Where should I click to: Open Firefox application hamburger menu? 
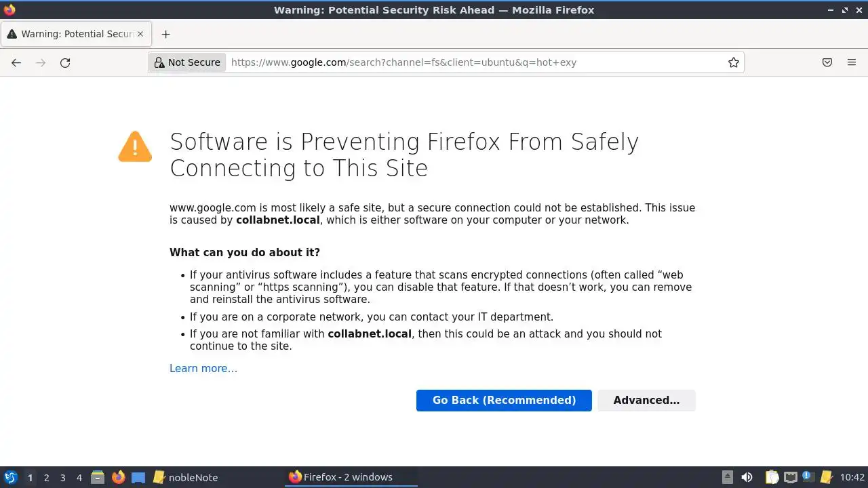(x=852, y=62)
